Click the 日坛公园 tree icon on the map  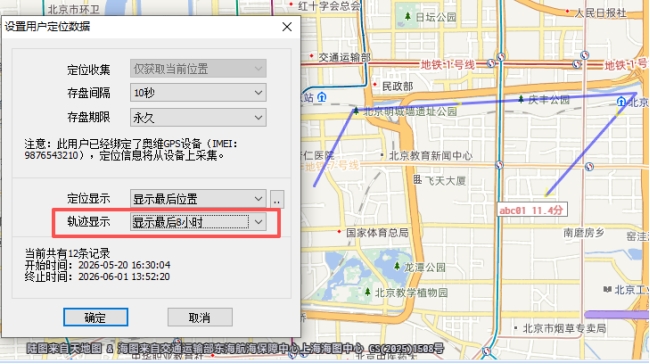tap(407, 16)
